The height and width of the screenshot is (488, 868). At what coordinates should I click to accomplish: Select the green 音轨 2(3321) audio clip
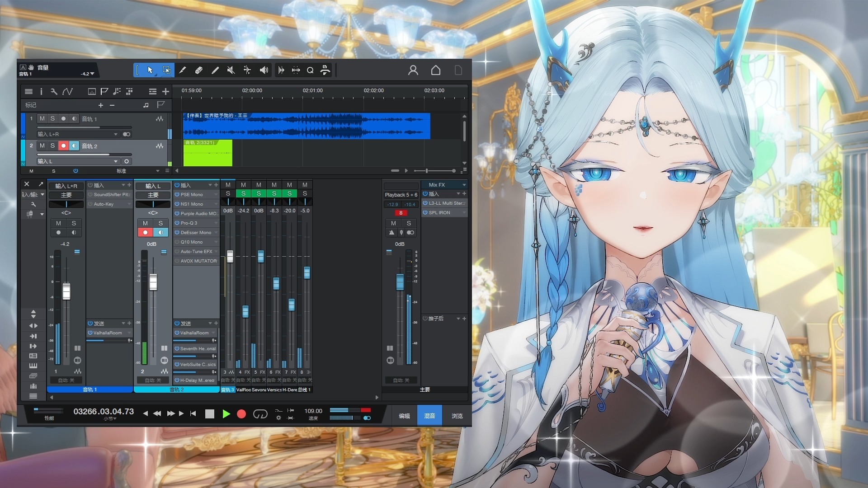click(208, 153)
